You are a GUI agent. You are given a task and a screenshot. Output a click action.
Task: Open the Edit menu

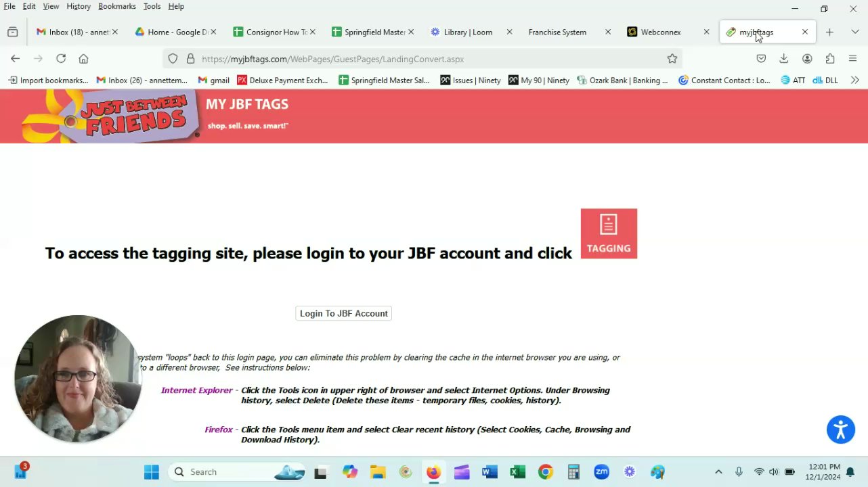coord(29,6)
